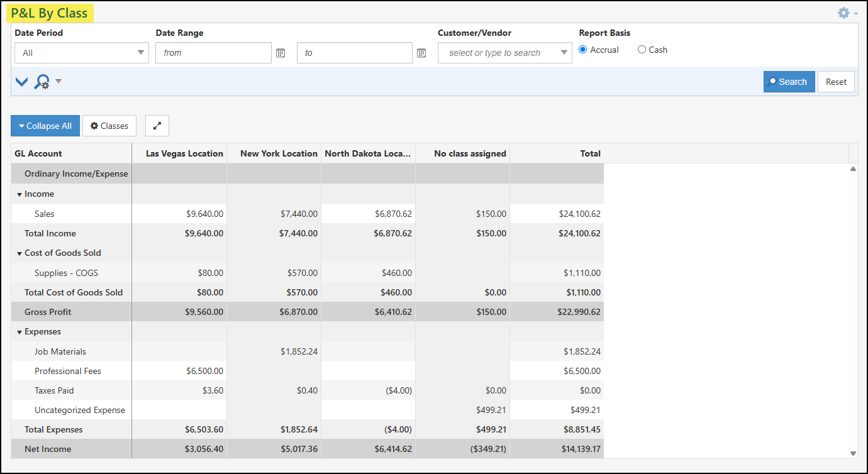The width and height of the screenshot is (868, 474).
Task: Click New York Location column header
Action: [274, 153]
